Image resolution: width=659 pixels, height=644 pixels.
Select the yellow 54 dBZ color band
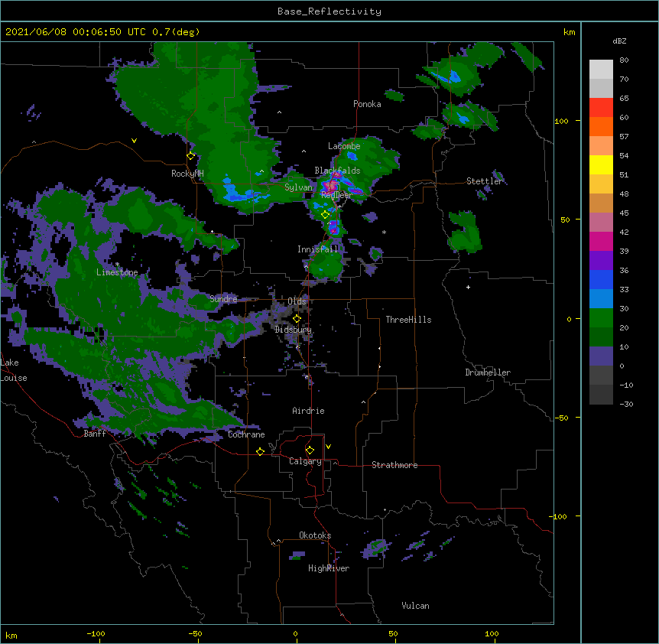[x=601, y=164]
